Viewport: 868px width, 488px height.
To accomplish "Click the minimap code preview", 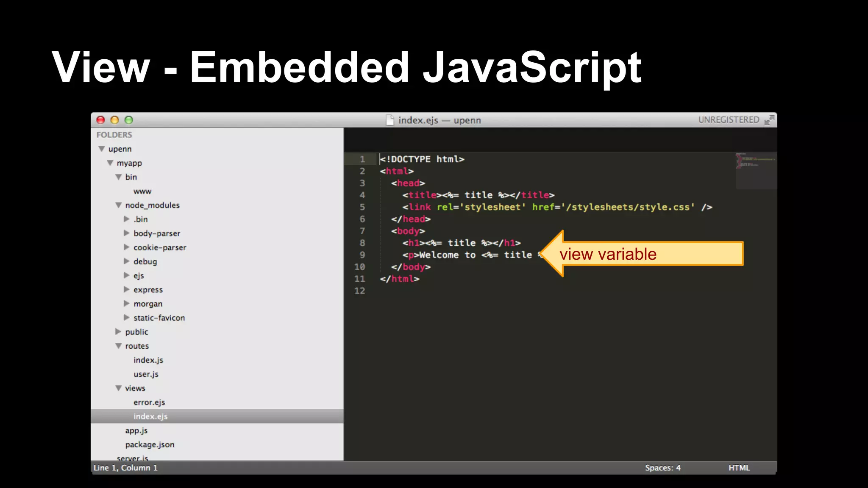I will [756, 170].
